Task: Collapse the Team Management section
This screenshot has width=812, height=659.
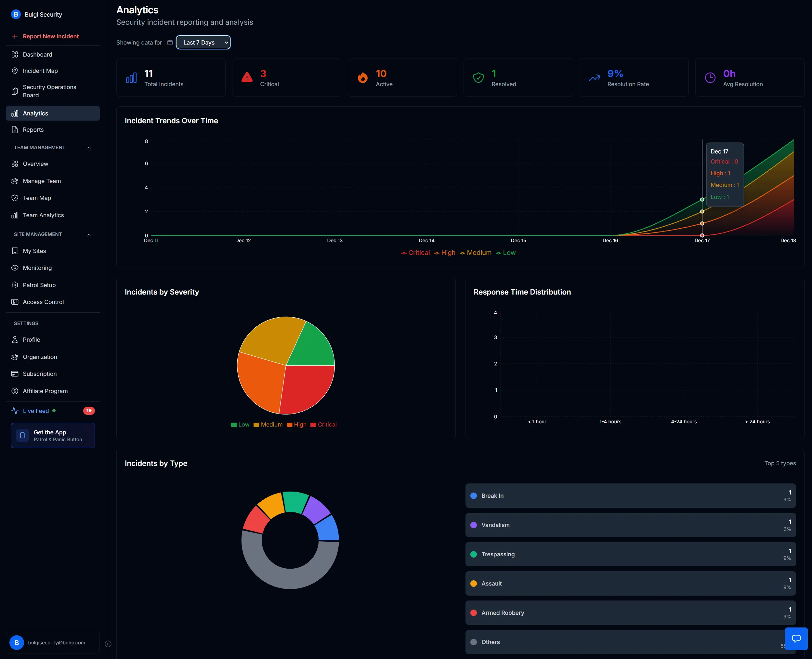Action: pos(89,147)
